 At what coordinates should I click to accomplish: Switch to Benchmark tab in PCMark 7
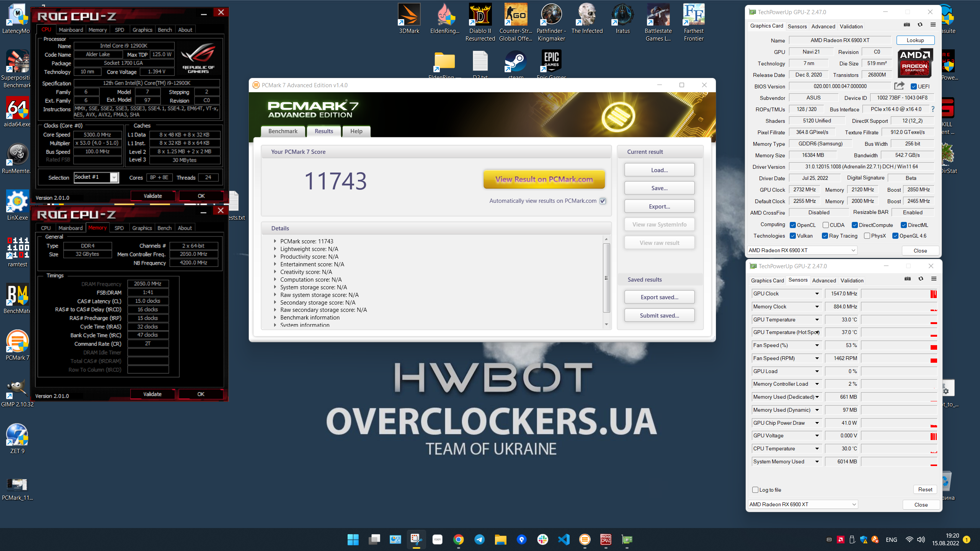click(283, 131)
